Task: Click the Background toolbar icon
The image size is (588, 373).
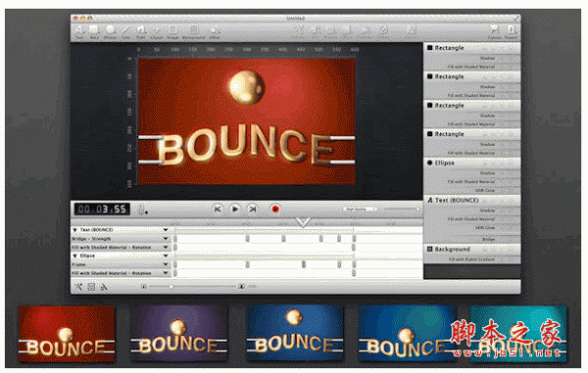Action: (x=193, y=31)
